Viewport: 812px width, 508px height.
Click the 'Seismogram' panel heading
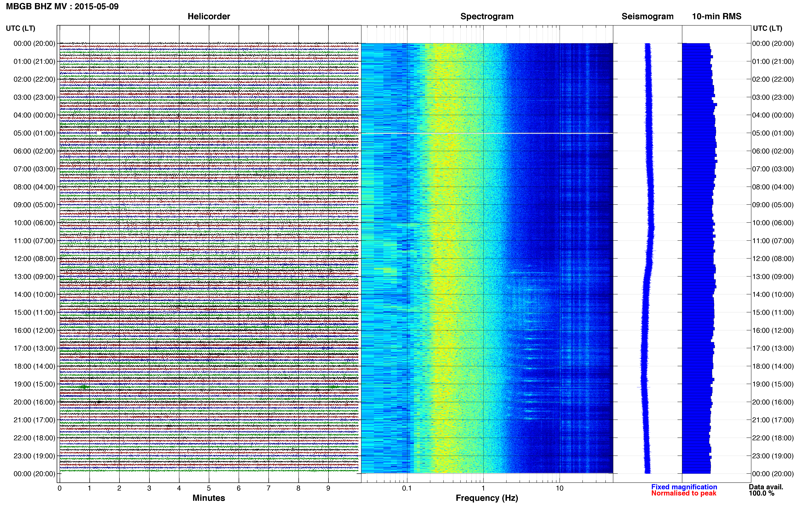coord(648,16)
